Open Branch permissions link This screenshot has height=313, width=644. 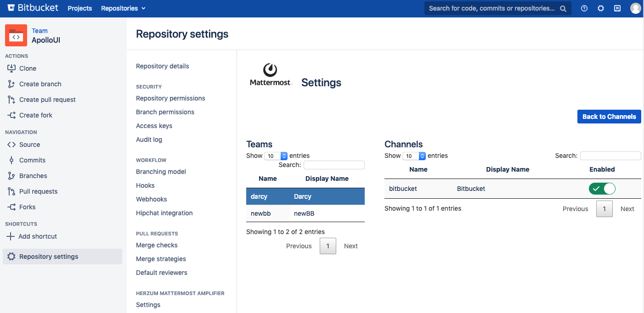[x=165, y=112]
